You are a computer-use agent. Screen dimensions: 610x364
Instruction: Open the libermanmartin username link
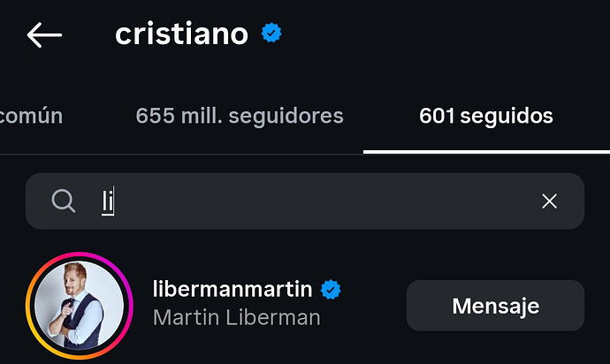(x=233, y=289)
